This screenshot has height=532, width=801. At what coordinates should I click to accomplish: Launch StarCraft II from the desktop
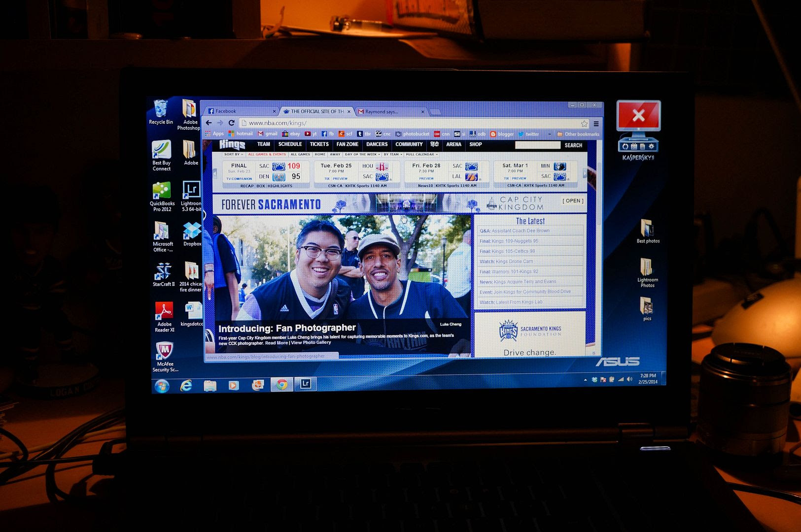click(x=163, y=275)
